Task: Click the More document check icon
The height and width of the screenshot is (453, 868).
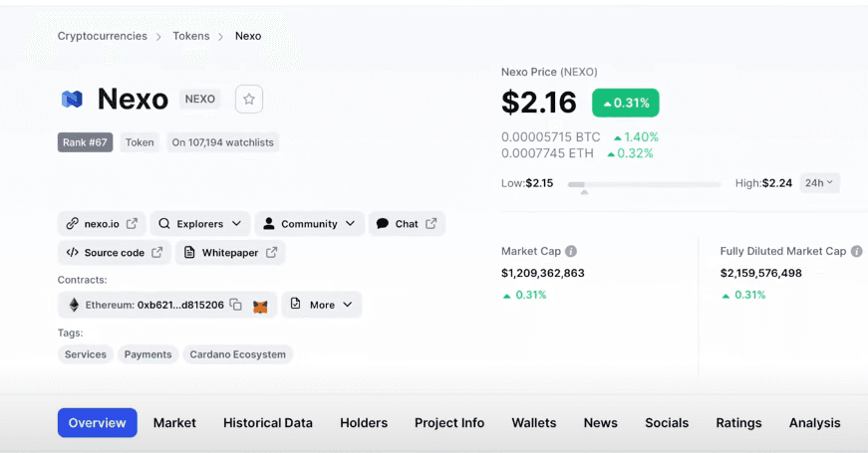Action: click(x=296, y=304)
